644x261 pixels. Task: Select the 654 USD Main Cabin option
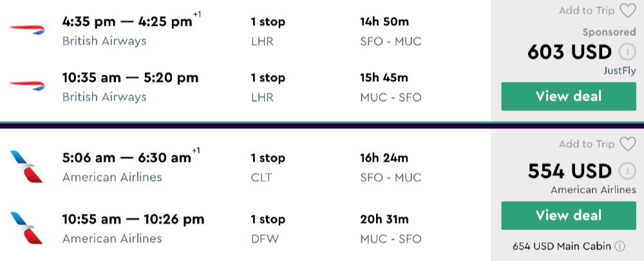point(563,246)
